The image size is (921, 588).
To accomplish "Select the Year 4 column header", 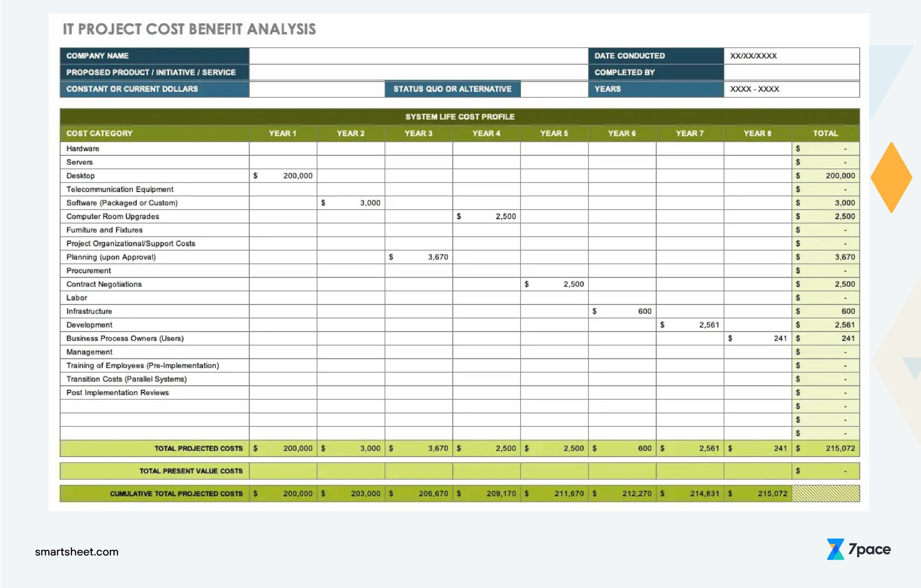I will 486,133.
